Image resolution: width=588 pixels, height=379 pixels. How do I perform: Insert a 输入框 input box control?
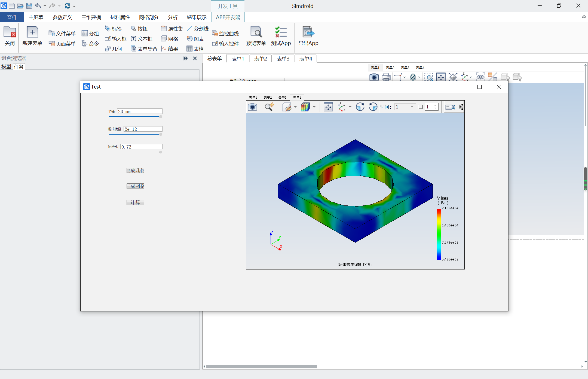[x=116, y=39]
